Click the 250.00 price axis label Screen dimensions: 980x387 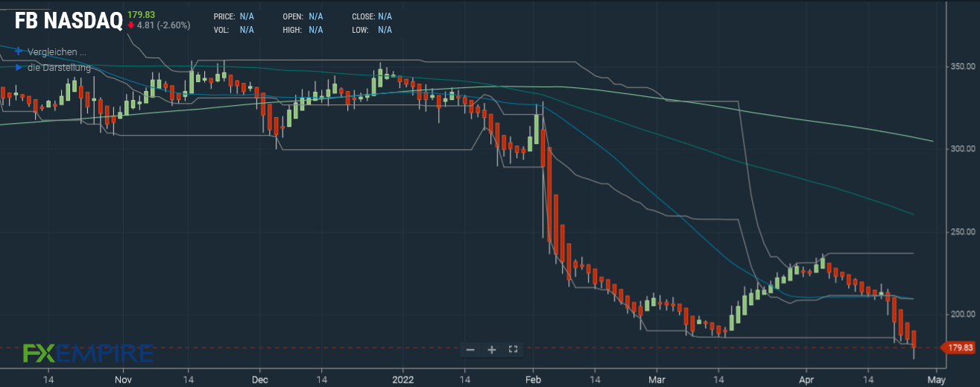[961, 232]
